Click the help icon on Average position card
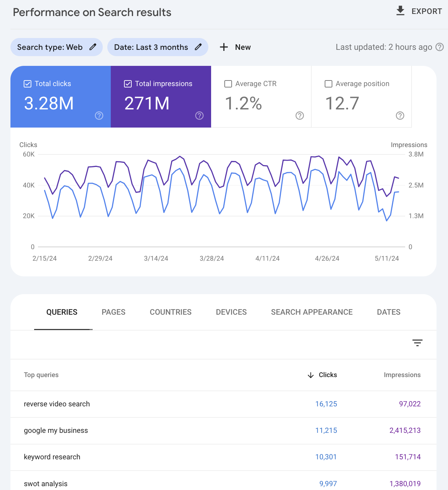Screen dimensions: 448x490 pyautogui.click(x=400, y=115)
